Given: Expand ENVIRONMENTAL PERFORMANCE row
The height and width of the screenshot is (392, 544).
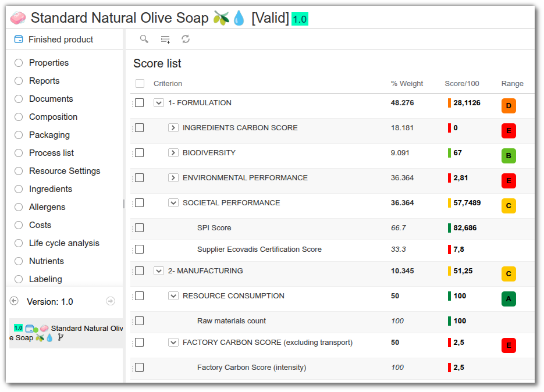Looking at the screenshot, I should (173, 177).
